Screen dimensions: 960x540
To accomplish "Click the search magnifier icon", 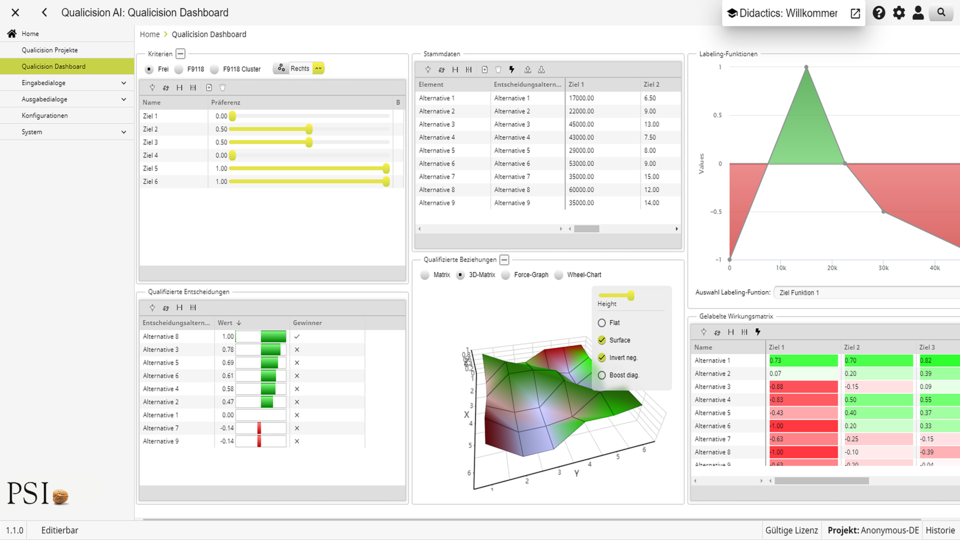I will click(x=941, y=12).
